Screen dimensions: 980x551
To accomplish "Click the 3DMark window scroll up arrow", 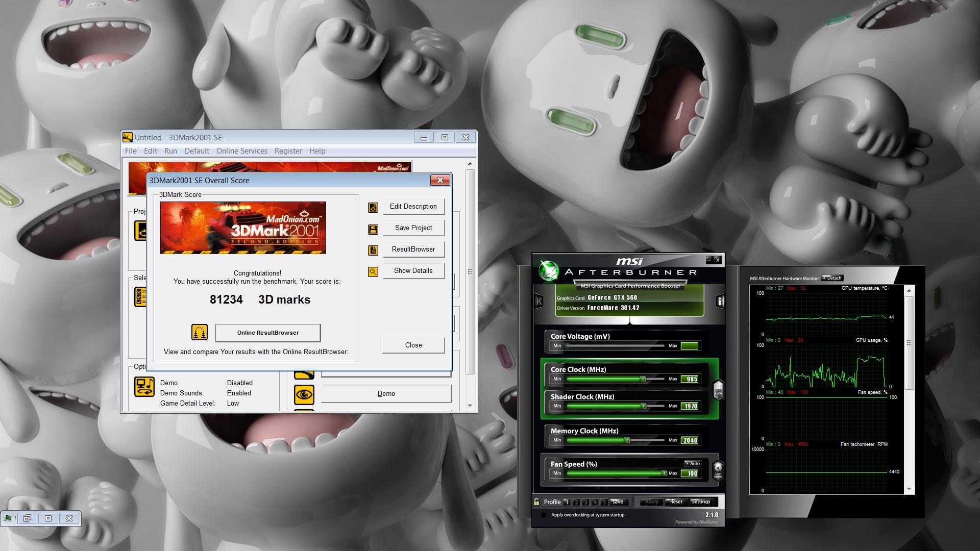I will click(470, 164).
